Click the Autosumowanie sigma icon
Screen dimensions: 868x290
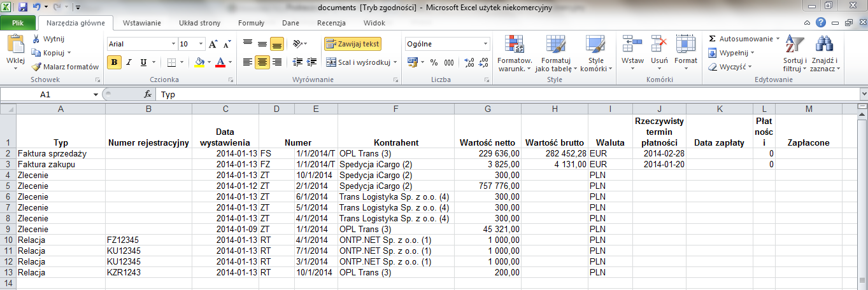click(712, 39)
